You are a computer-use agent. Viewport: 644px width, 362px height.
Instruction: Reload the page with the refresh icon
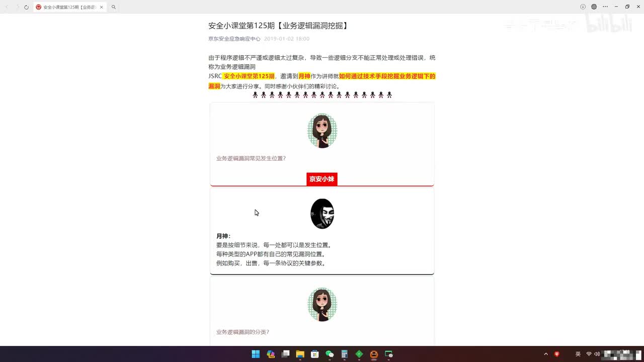click(x=26, y=7)
